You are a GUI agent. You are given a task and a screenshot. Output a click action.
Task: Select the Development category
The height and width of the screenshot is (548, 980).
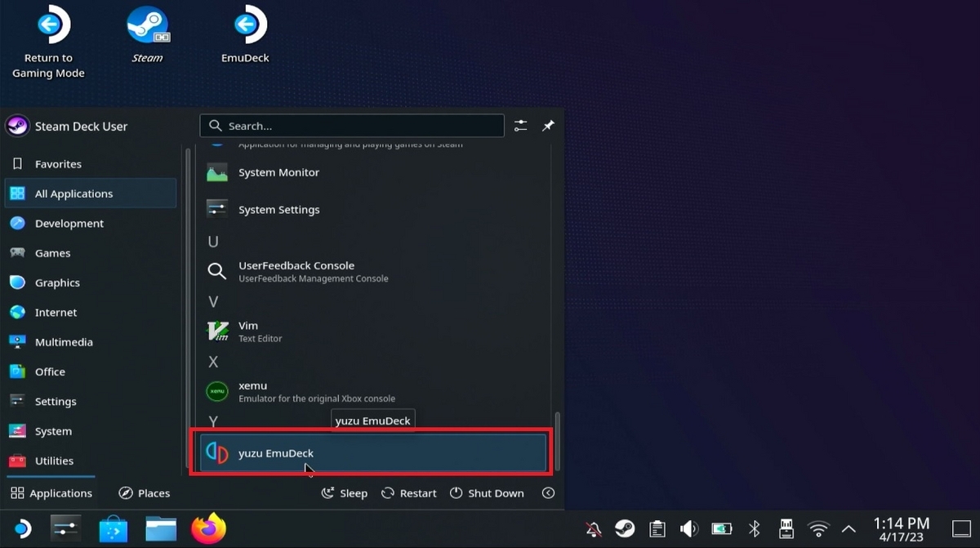coord(91,223)
